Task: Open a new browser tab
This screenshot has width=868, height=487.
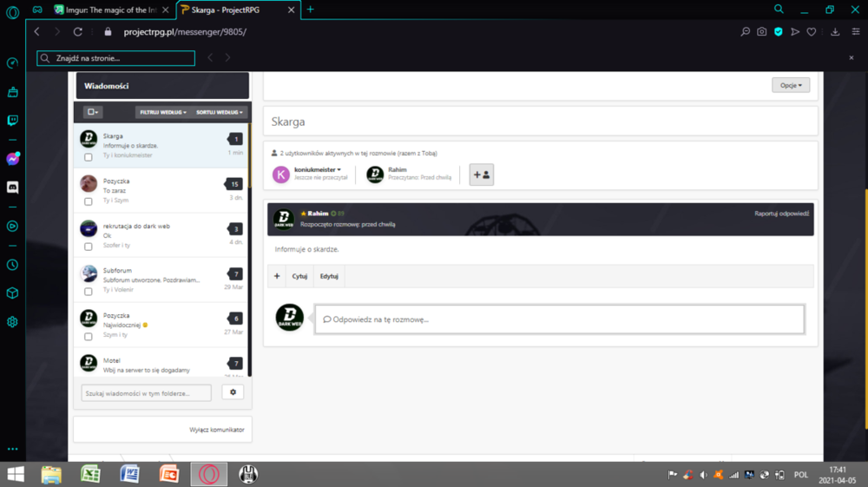Action: click(311, 10)
